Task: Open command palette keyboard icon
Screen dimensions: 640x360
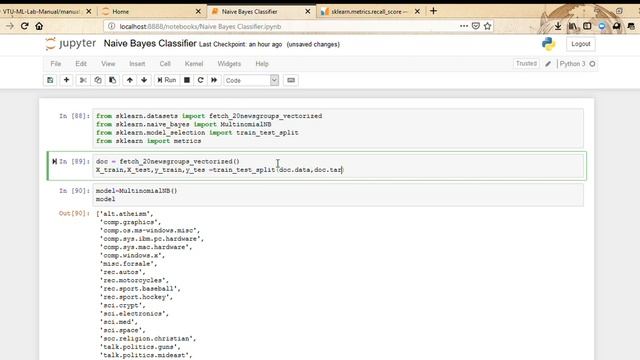Action: coord(291,80)
